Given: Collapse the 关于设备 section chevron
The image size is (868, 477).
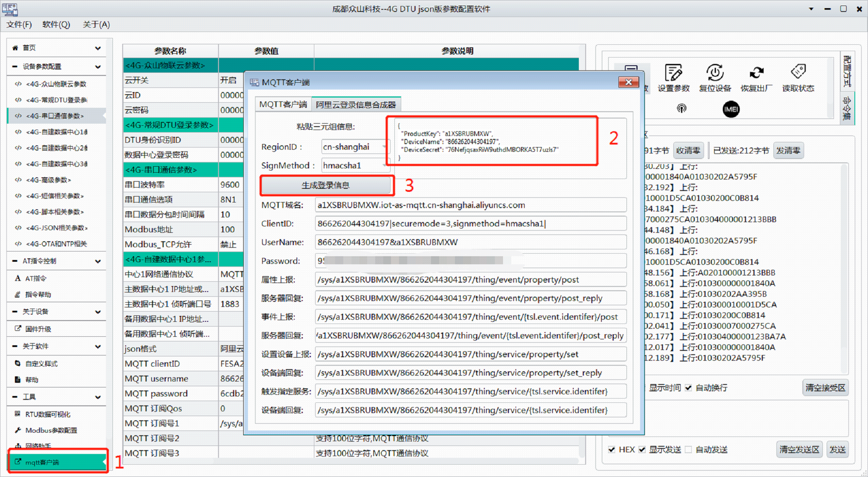Looking at the screenshot, I should pos(98,312).
